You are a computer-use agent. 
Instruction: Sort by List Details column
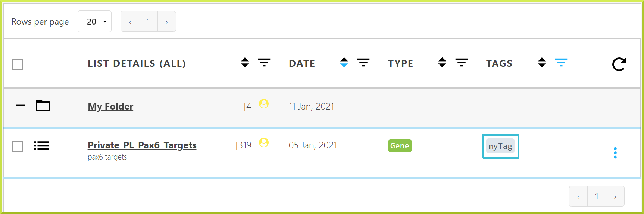pyautogui.click(x=245, y=62)
